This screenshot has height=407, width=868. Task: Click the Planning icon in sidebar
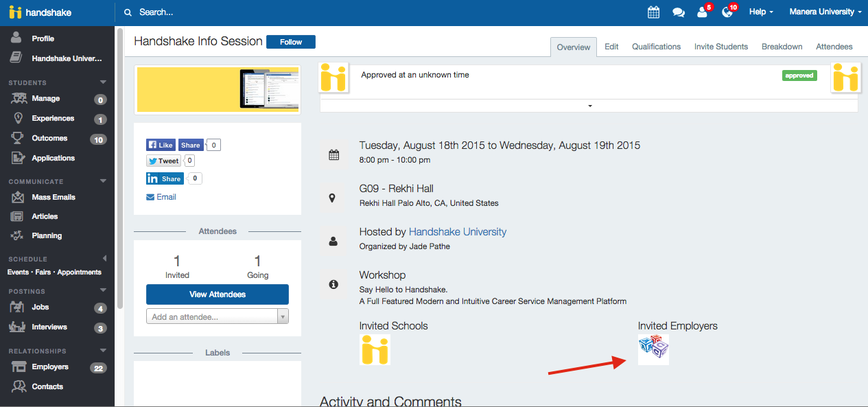(x=18, y=235)
